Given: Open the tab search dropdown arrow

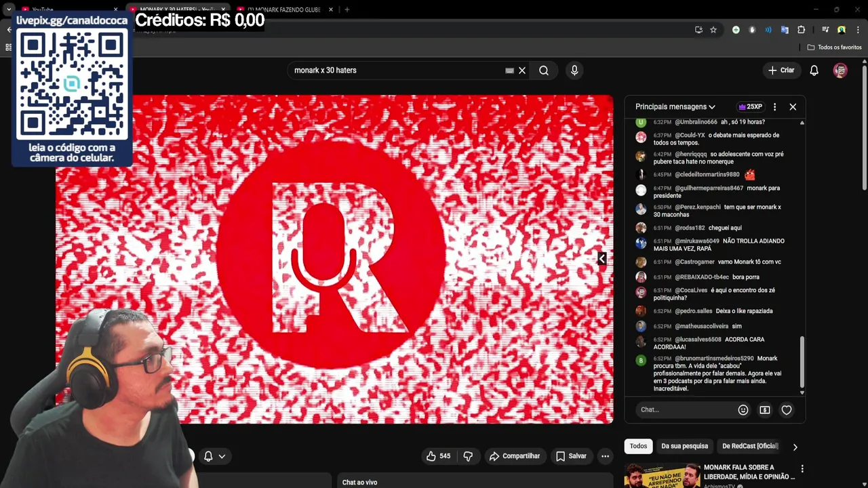Looking at the screenshot, I should point(8,9).
